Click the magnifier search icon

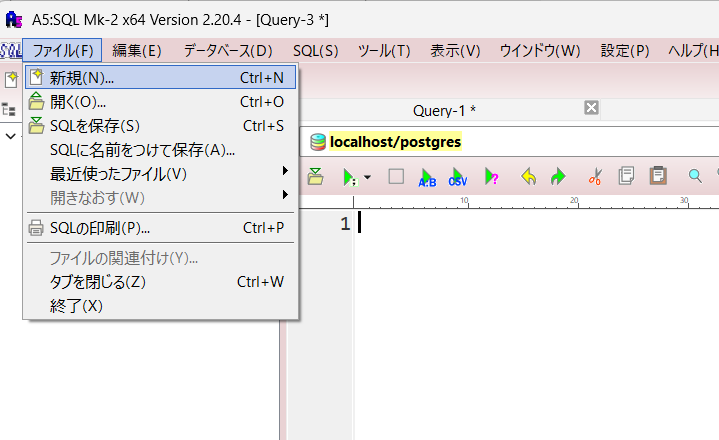point(695,177)
